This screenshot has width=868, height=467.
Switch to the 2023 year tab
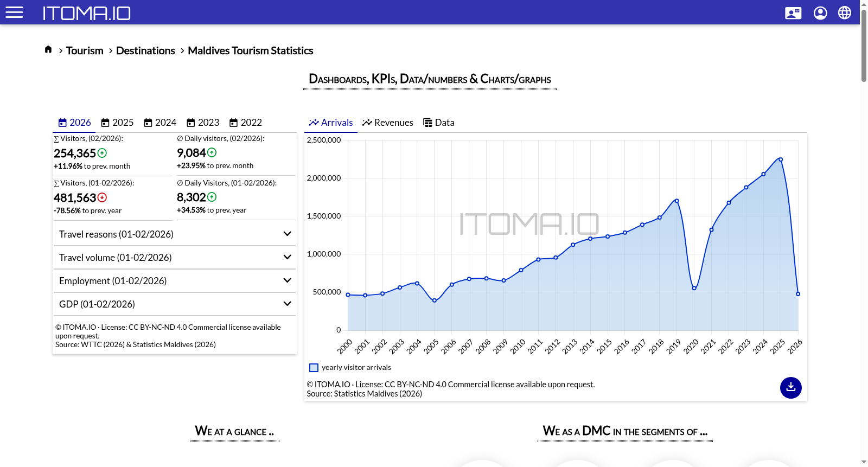pos(203,123)
